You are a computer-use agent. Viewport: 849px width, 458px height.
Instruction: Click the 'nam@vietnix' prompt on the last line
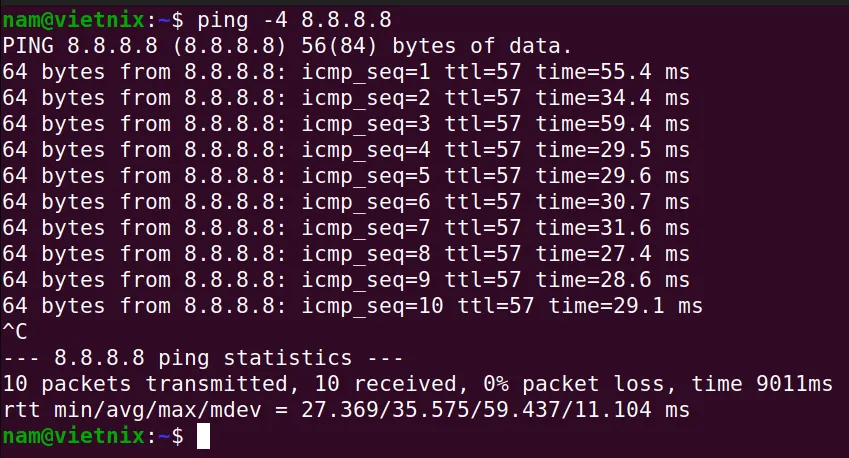click(74, 436)
